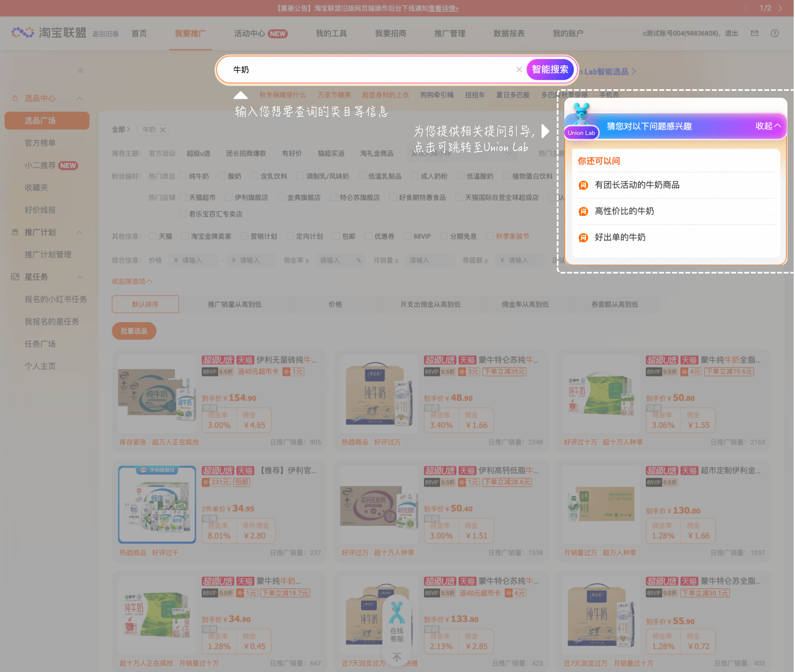Check the 天猫超市 store checkbox
The image size is (795, 672).
(x=183, y=197)
